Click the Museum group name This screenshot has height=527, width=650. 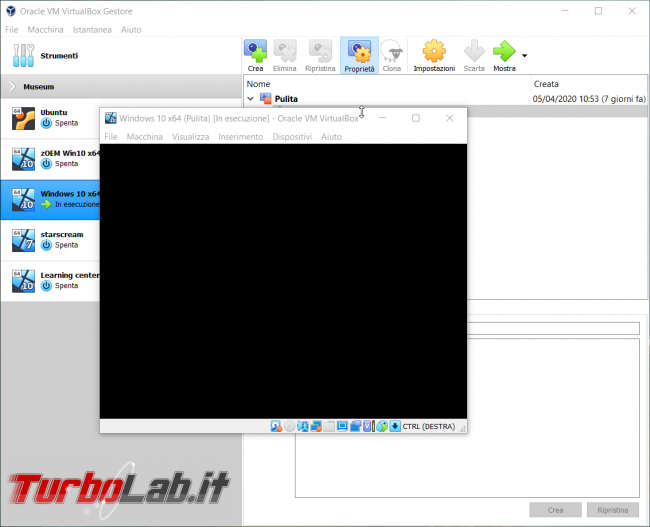click(39, 87)
